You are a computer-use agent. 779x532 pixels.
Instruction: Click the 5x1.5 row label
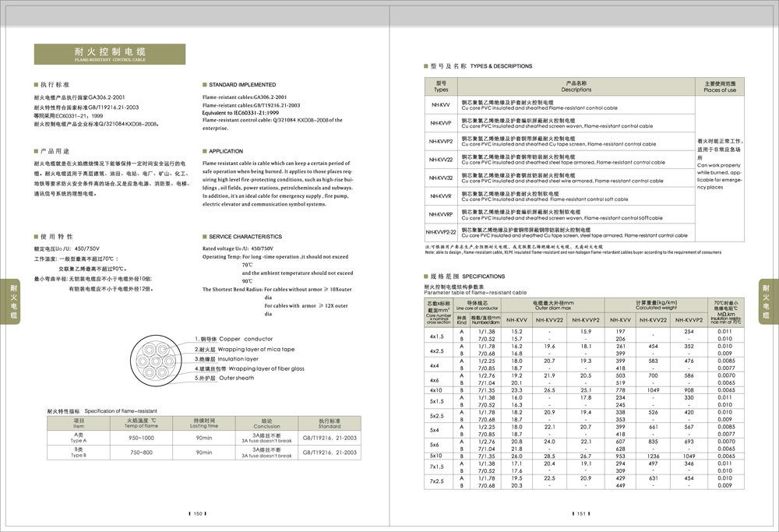pyautogui.click(x=437, y=401)
